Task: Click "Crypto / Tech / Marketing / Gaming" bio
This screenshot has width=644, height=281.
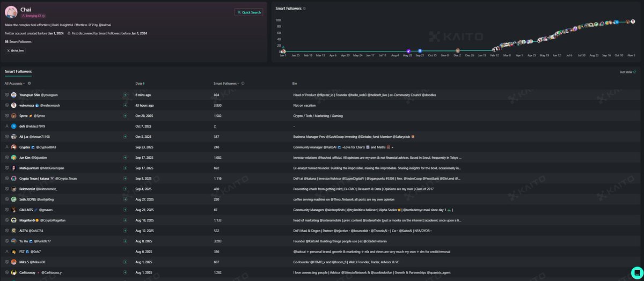Action: tap(318, 116)
